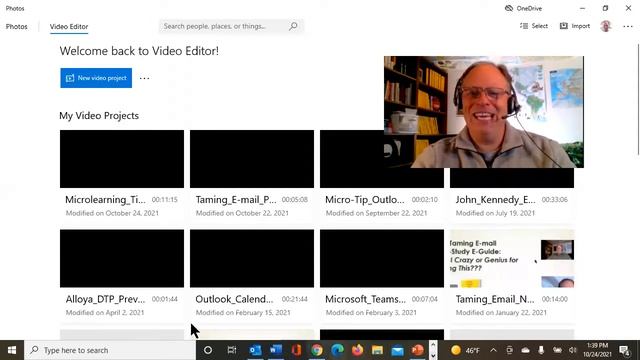Click the Import button
Image resolution: width=640 pixels, height=360 pixels.
coord(575,26)
